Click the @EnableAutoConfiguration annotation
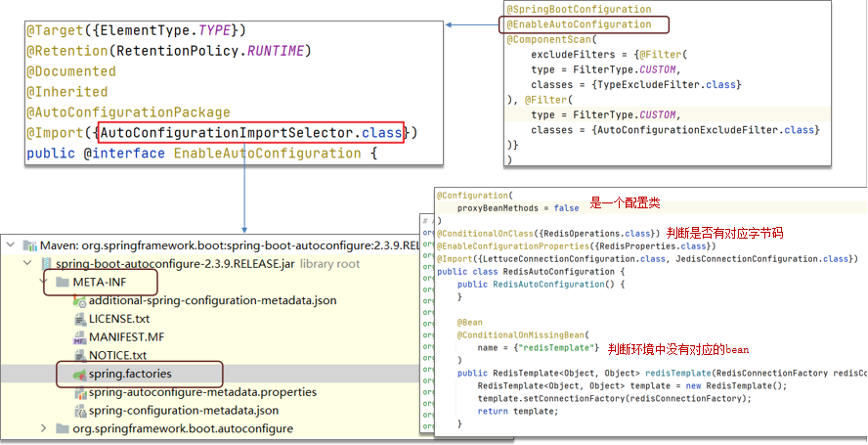Screen dimensions: 868x445 pos(579,24)
